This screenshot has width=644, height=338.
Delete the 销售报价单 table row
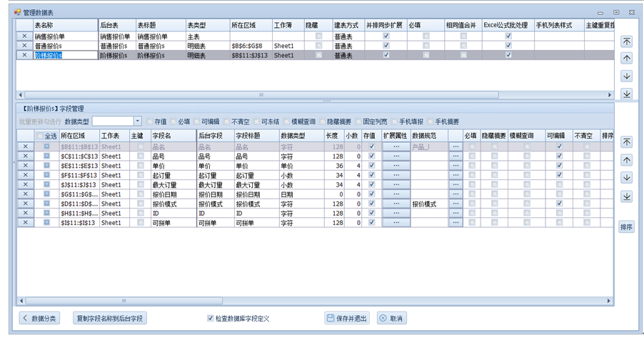point(24,36)
